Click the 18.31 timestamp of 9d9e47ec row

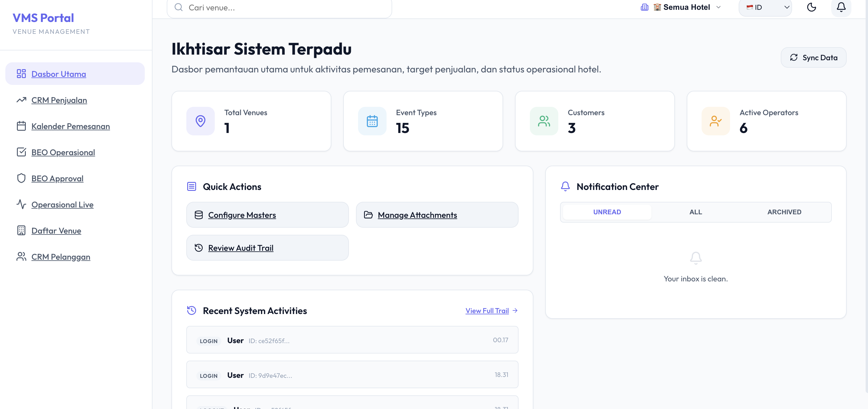pyautogui.click(x=501, y=374)
